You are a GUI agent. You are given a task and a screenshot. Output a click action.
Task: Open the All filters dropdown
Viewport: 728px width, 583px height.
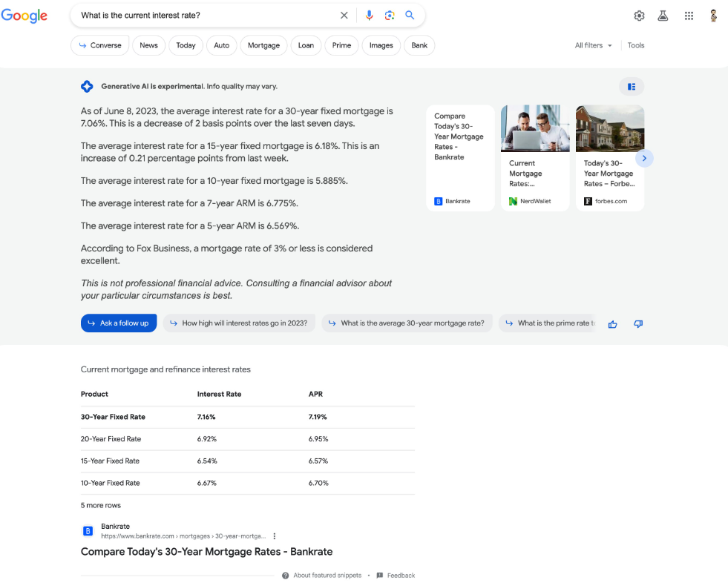click(x=592, y=45)
